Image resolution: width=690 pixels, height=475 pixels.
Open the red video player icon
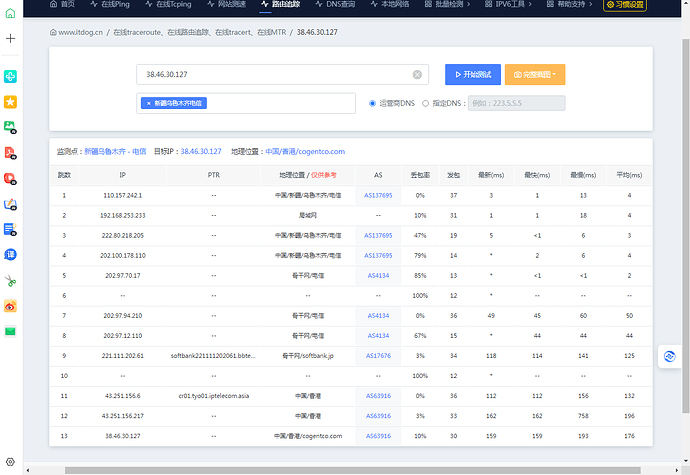coord(10,178)
